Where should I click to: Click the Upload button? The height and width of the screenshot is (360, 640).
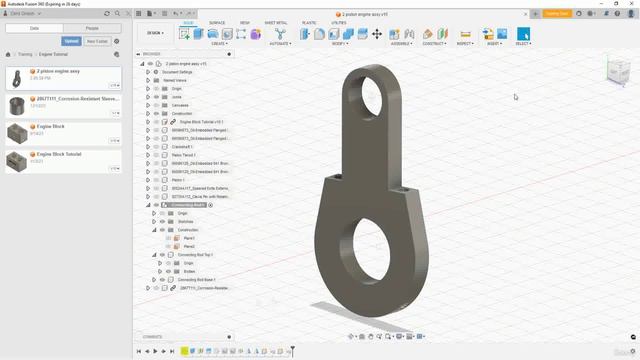click(x=71, y=41)
